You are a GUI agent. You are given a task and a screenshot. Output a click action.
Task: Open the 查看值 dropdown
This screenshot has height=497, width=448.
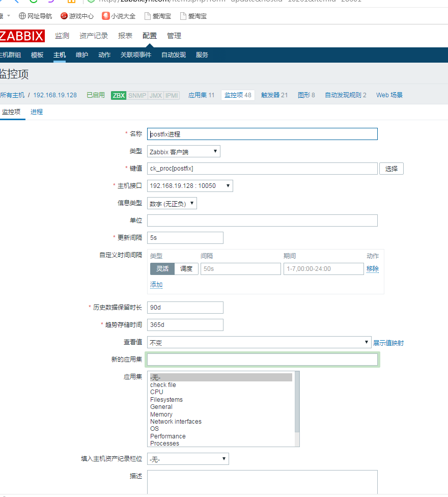[x=259, y=342]
